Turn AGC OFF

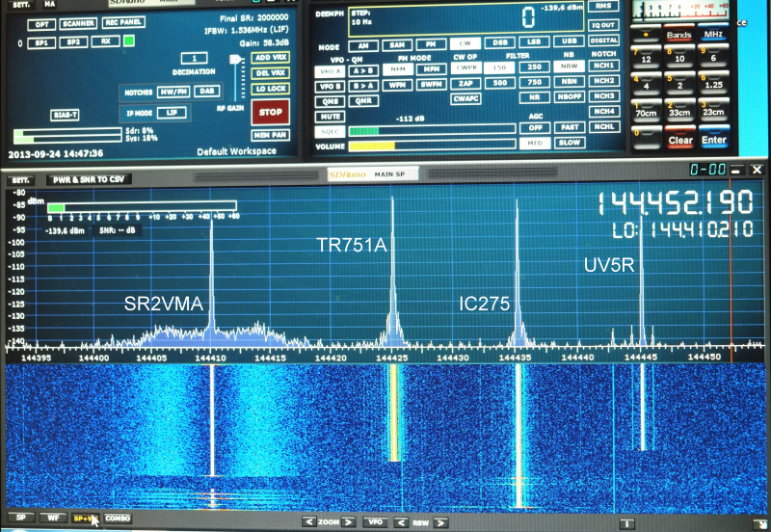(535, 128)
